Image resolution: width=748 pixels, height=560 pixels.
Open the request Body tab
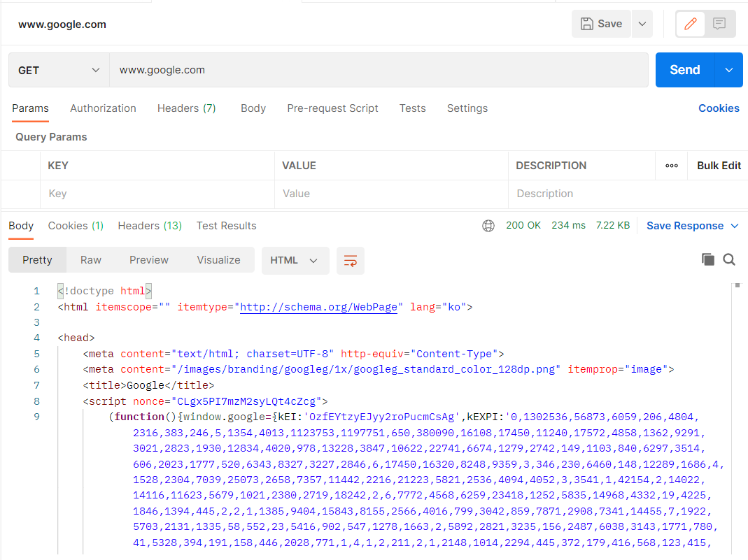pyautogui.click(x=253, y=108)
